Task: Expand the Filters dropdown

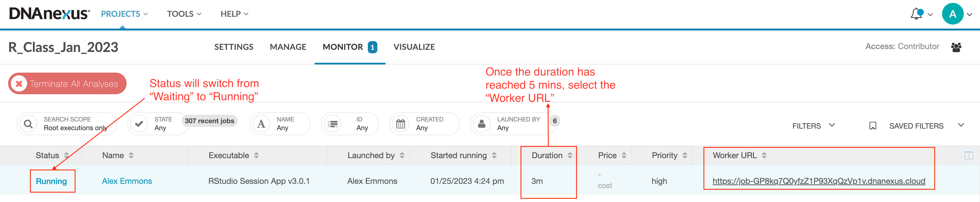Action: tap(813, 126)
